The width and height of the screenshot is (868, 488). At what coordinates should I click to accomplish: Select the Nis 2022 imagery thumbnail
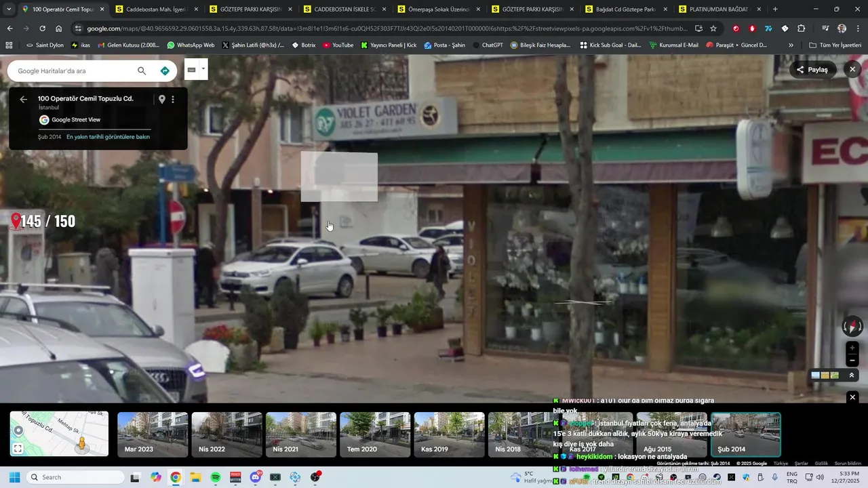click(226, 434)
